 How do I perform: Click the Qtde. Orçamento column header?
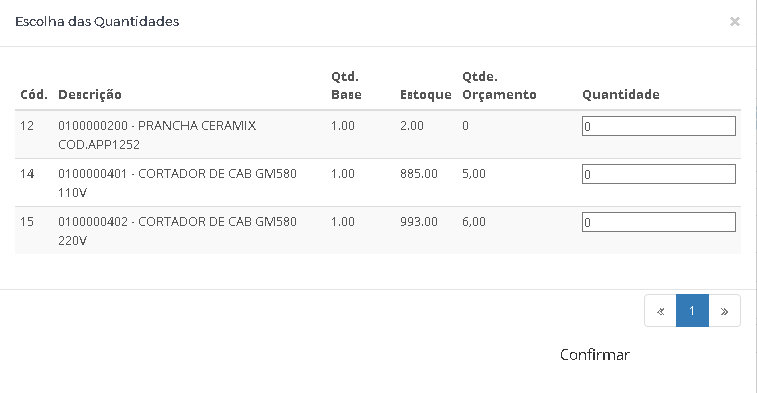coord(499,85)
